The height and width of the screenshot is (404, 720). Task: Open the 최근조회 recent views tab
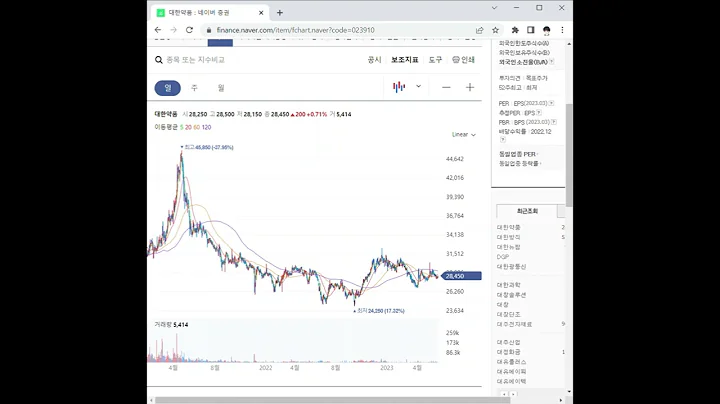pos(527,211)
